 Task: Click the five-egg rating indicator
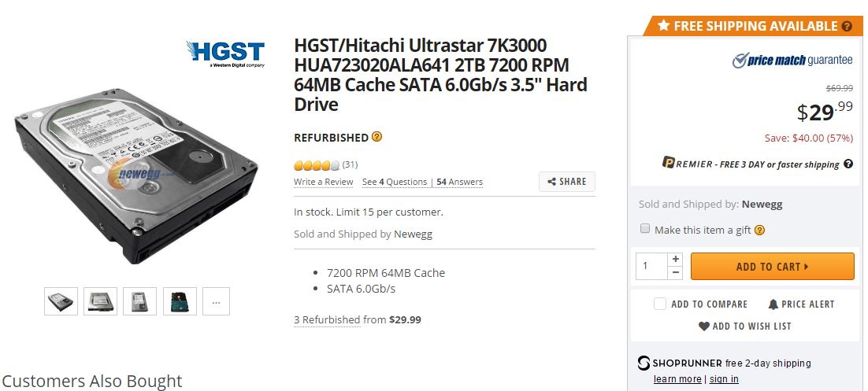(x=317, y=164)
